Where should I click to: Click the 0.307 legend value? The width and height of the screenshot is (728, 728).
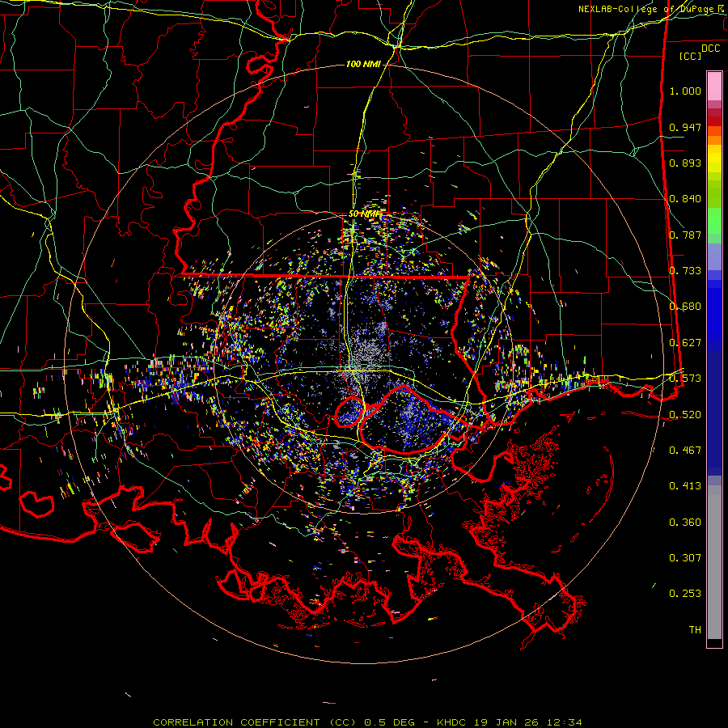[x=685, y=558]
